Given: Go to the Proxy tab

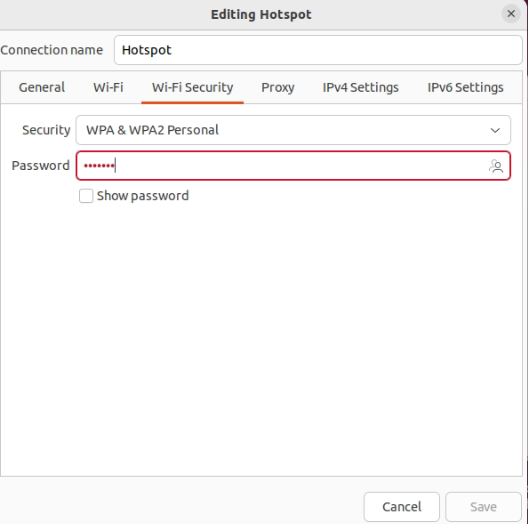Looking at the screenshot, I should tap(278, 88).
